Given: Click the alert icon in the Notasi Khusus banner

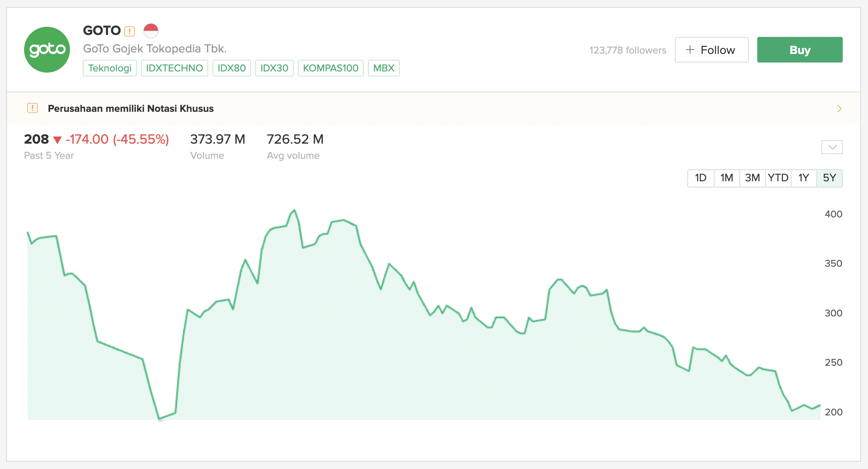Looking at the screenshot, I should 32,109.
